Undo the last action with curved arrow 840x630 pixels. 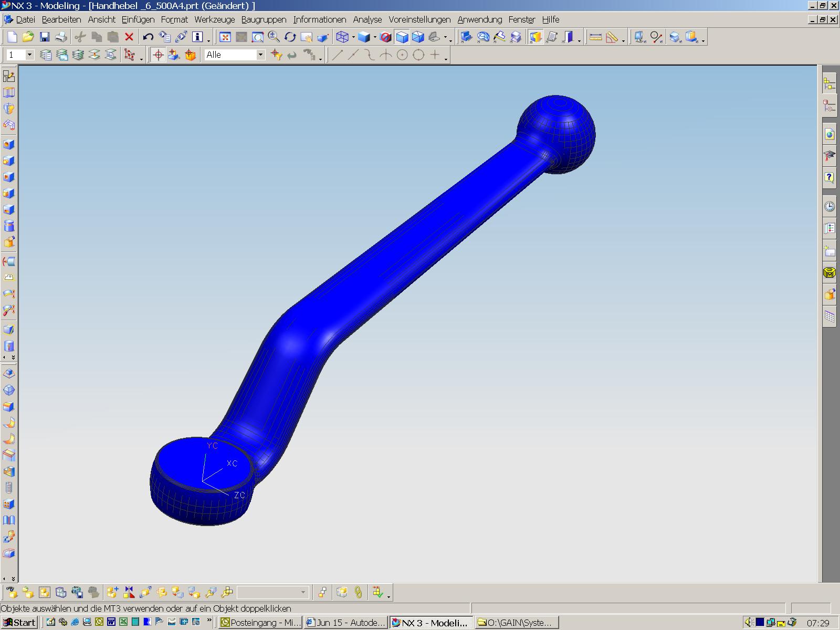pos(149,37)
